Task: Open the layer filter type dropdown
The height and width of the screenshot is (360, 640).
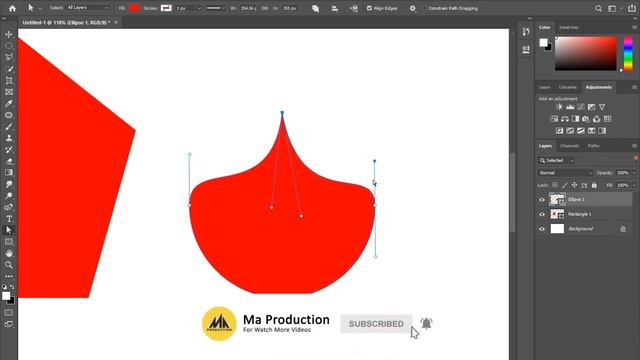Action: click(x=557, y=160)
